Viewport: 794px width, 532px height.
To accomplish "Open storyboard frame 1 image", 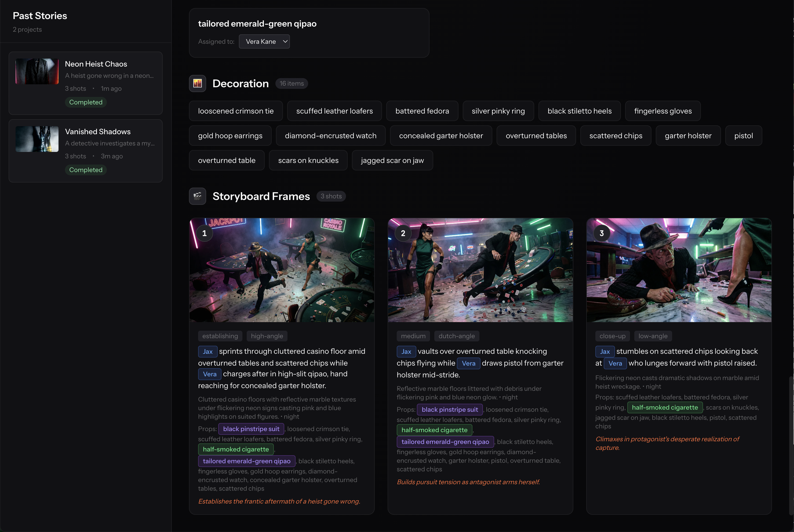I will (x=282, y=270).
